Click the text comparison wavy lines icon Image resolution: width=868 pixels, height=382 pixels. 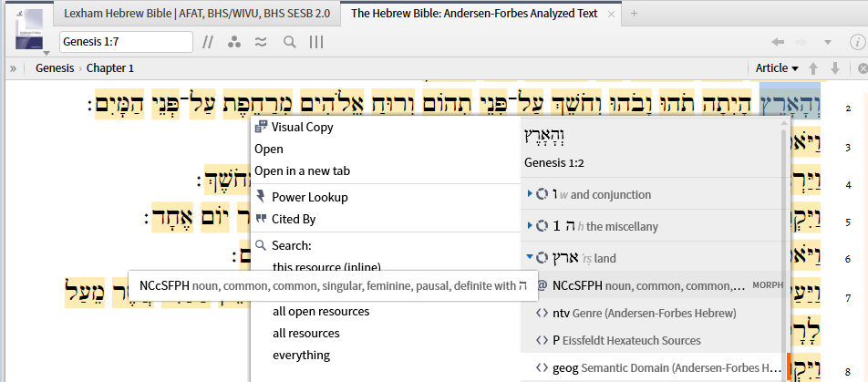point(262,42)
